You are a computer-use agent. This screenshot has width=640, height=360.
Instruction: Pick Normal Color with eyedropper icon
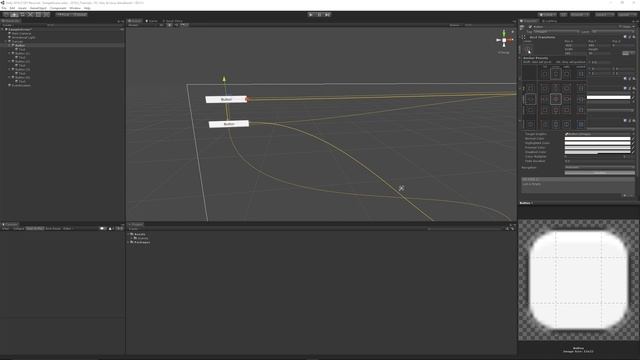pyautogui.click(x=633, y=139)
